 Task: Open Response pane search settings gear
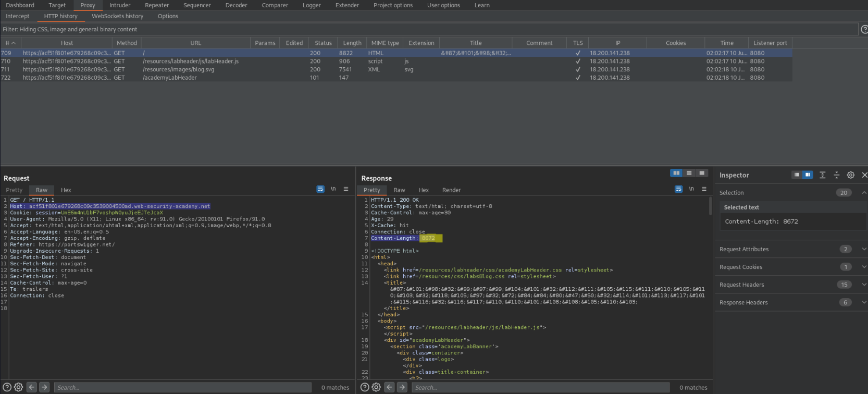point(376,387)
